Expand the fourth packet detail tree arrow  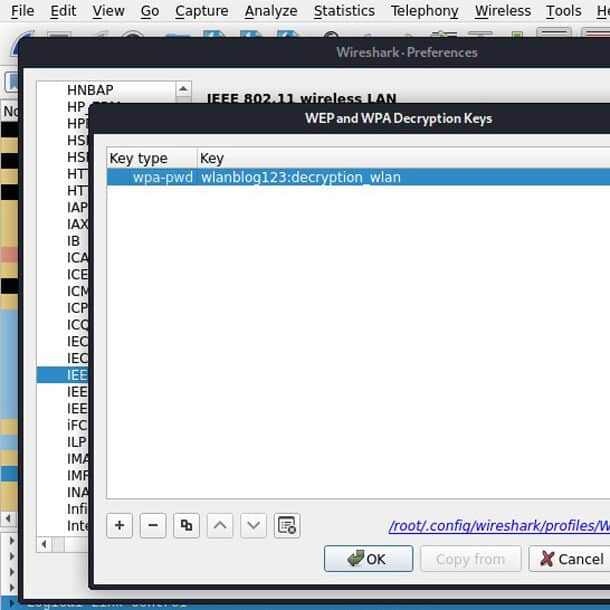(x=12, y=587)
